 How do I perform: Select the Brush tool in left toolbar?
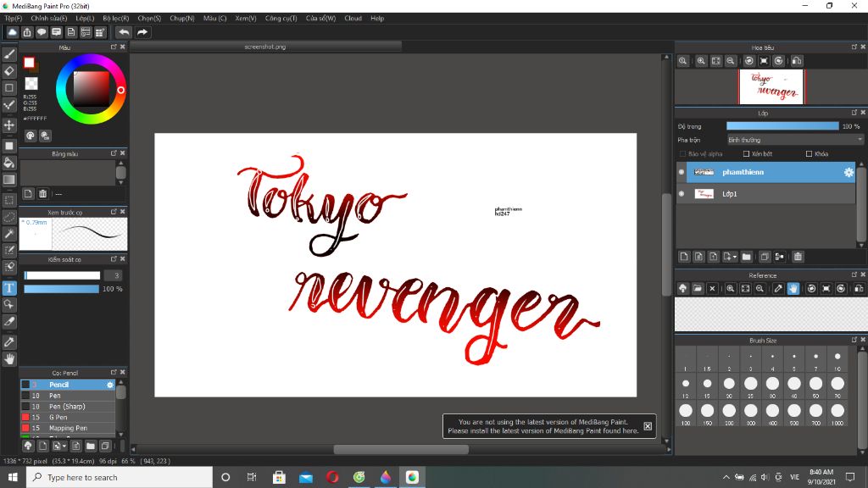point(9,54)
